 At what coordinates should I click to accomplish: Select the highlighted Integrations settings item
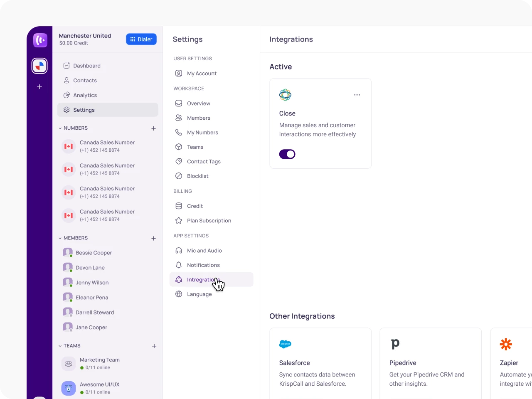pyautogui.click(x=211, y=280)
